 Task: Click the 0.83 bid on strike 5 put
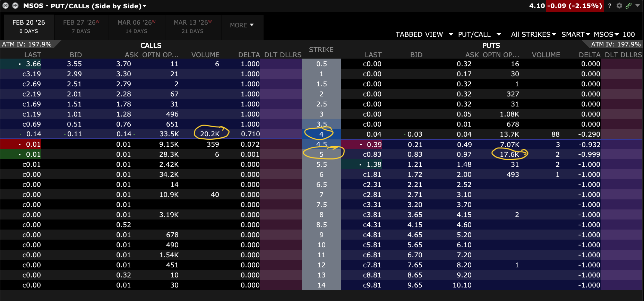tap(415, 154)
